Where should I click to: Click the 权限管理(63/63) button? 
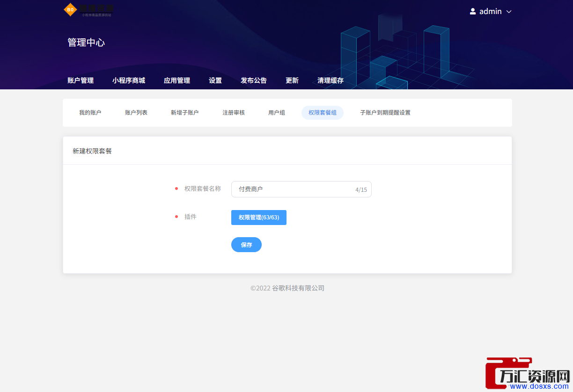click(259, 218)
